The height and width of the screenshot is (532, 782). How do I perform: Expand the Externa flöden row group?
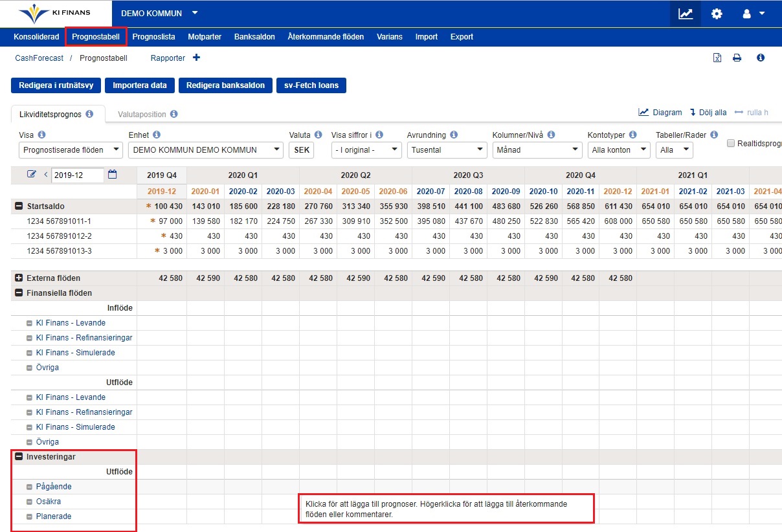[19, 278]
